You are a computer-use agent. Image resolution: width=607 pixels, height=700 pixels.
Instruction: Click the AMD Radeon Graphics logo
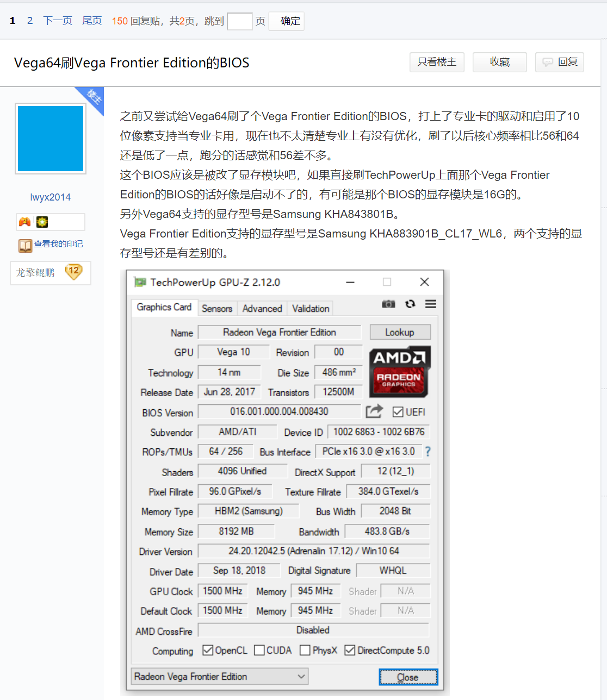coord(400,372)
